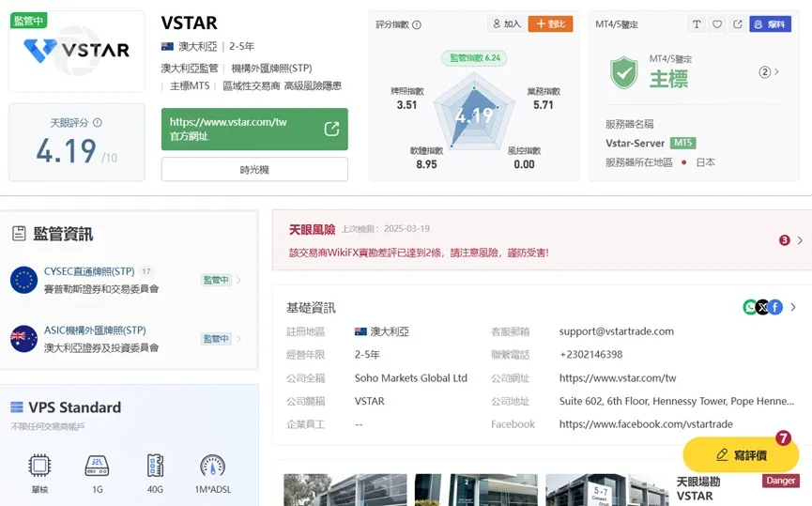Click the Australia flag next to 澳大利亞 header
812x506 pixels.
[x=167, y=47]
